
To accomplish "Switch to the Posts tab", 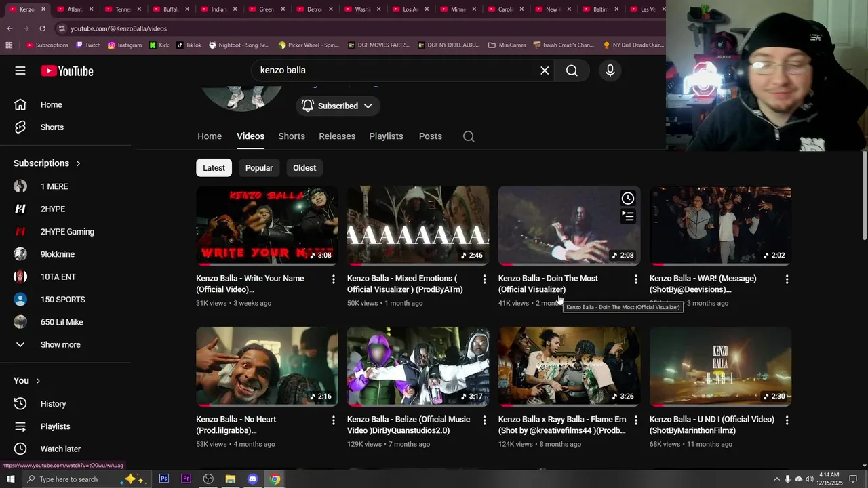I will pos(431,136).
